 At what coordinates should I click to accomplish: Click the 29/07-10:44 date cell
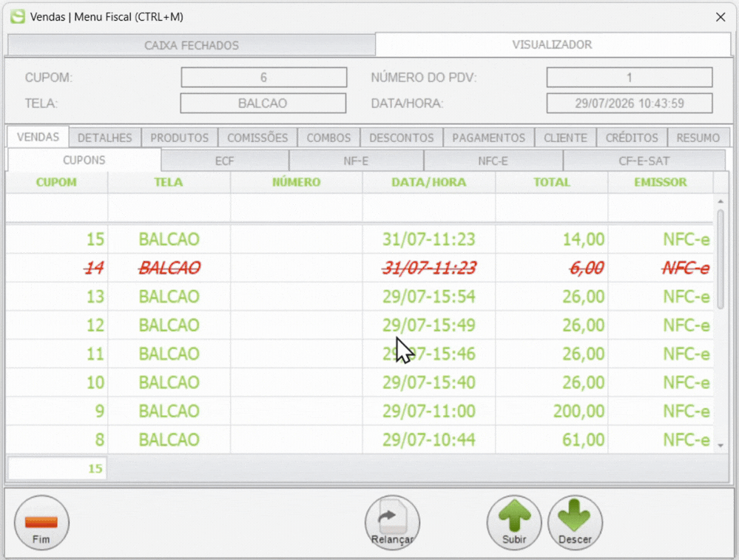pos(428,440)
